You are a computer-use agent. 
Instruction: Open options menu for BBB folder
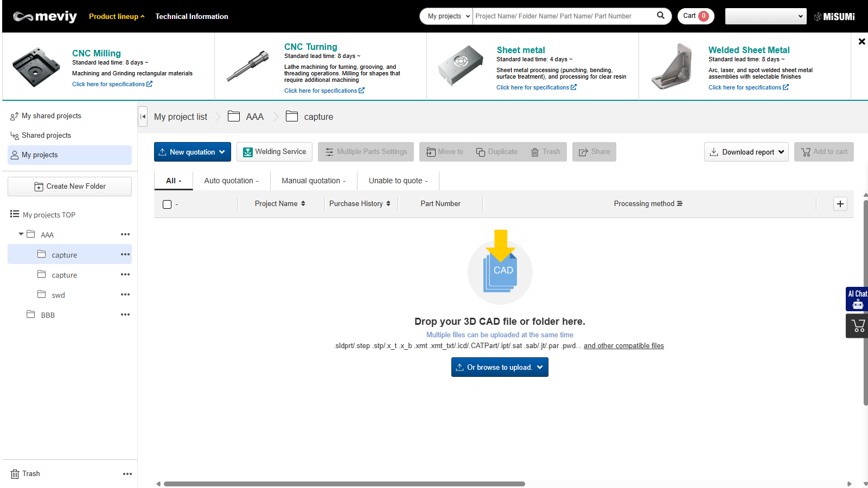tap(125, 314)
